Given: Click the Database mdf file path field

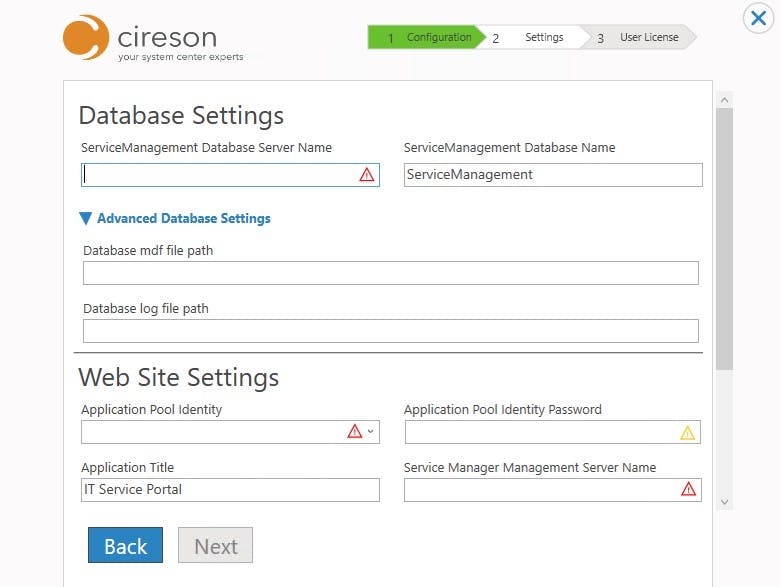Looking at the screenshot, I should click(390, 273).
